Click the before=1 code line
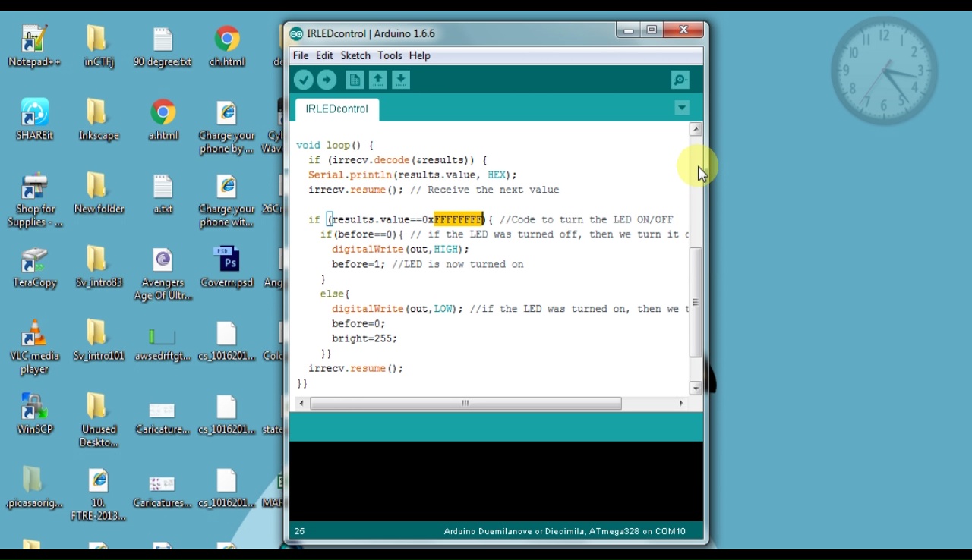The image size is (972, 560). [x=428, y=264]
